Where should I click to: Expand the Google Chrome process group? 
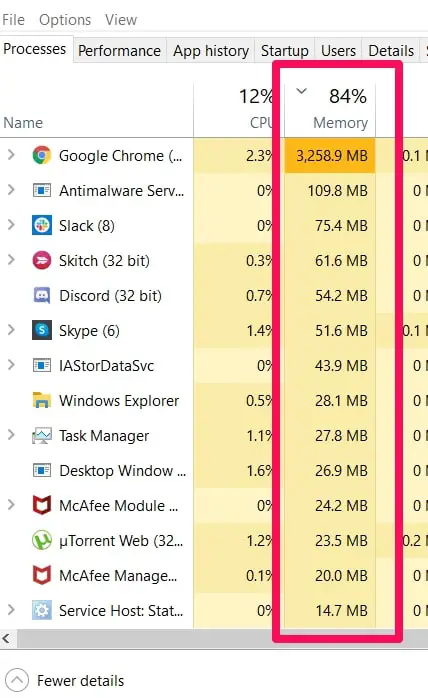pos(12,155)
